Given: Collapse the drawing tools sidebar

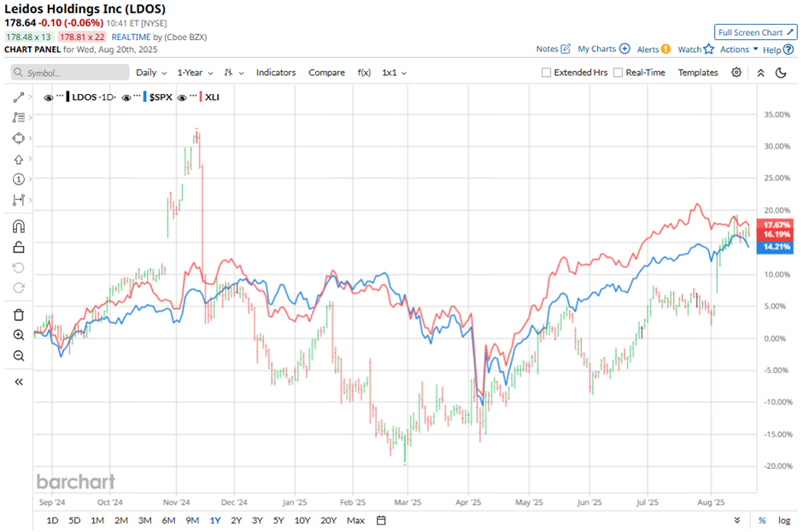Looking at the screenshot, I should 19,382.
